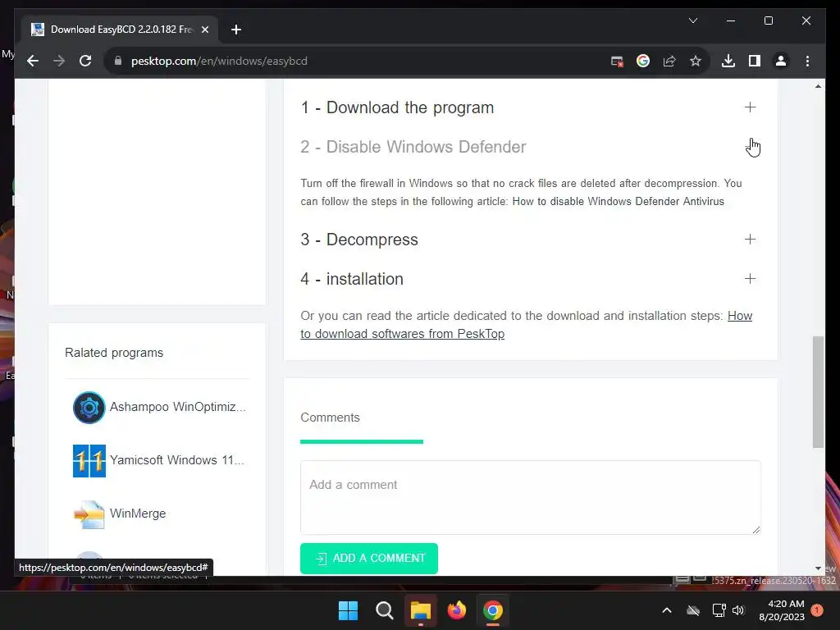840x630 pixels.
Task: Open Ashampoo WinOptimizer related program
Action: point(178,407)
